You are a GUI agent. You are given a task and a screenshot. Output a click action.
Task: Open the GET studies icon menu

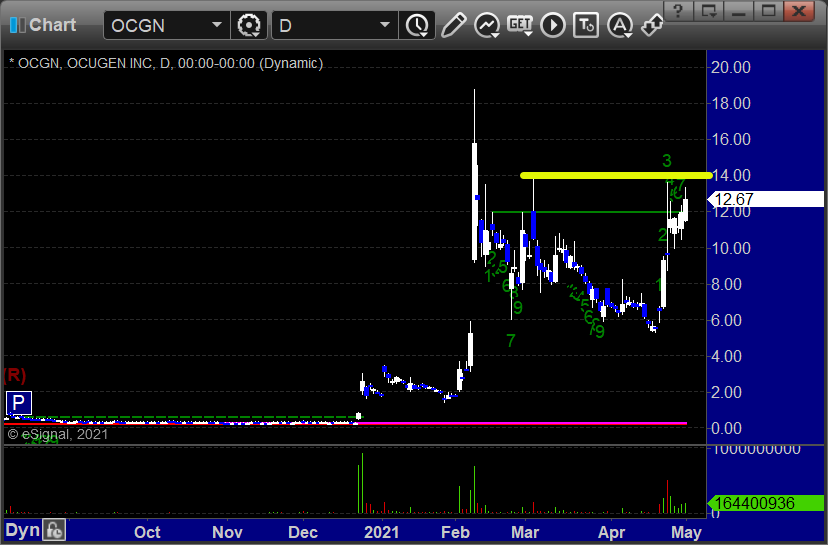520,25
